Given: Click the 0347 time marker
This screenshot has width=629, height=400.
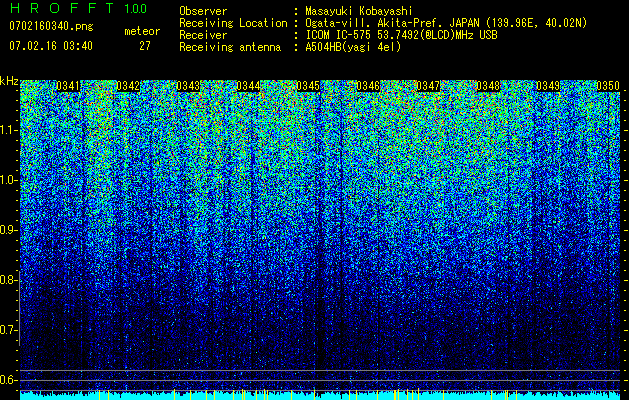Looking at the screenshot, I should coord(428,86).
